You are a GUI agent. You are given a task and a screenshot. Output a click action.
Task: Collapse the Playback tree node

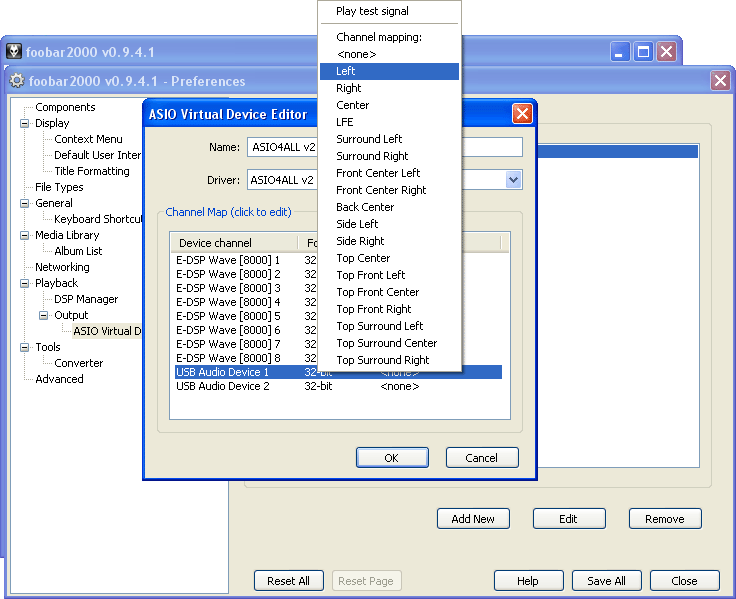(24, 283)
